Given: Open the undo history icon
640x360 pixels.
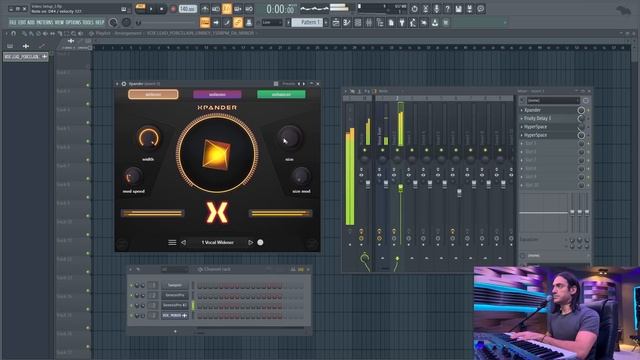Looking at the screenshot, I should 414,9.
